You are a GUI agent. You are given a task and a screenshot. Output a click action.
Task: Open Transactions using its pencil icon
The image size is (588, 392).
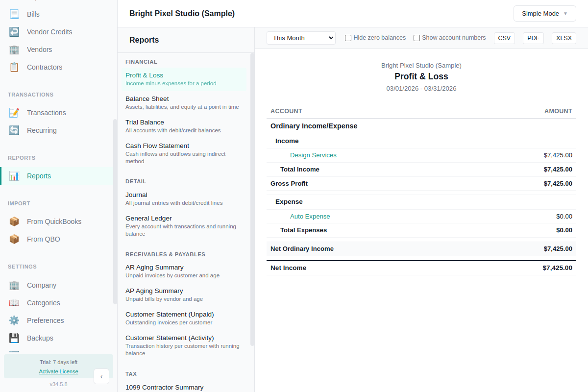tap(14, 112)
